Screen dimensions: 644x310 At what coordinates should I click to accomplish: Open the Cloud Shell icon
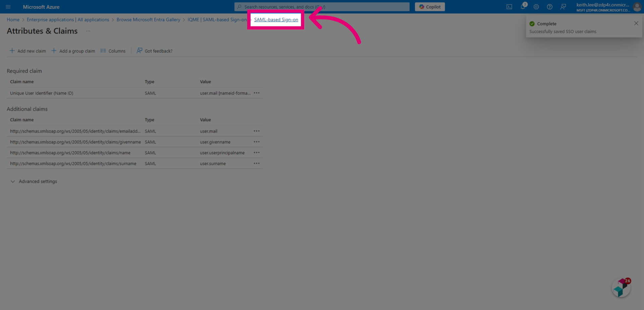tap(509, 7)
